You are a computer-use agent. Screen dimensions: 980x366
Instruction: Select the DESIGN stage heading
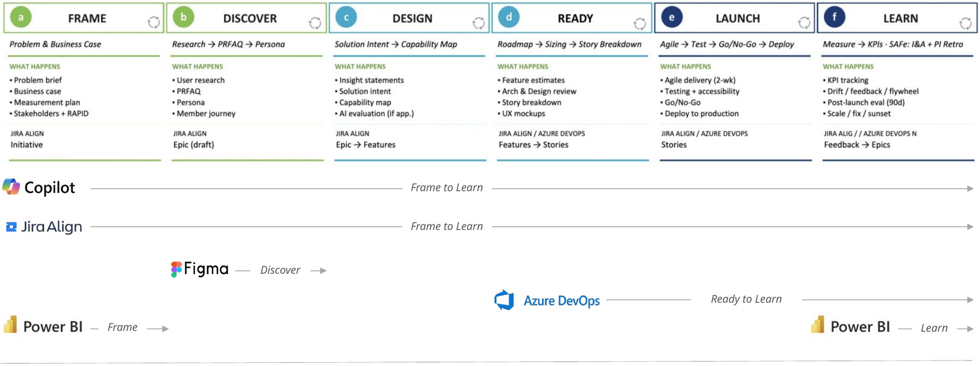tap(413, 18)
